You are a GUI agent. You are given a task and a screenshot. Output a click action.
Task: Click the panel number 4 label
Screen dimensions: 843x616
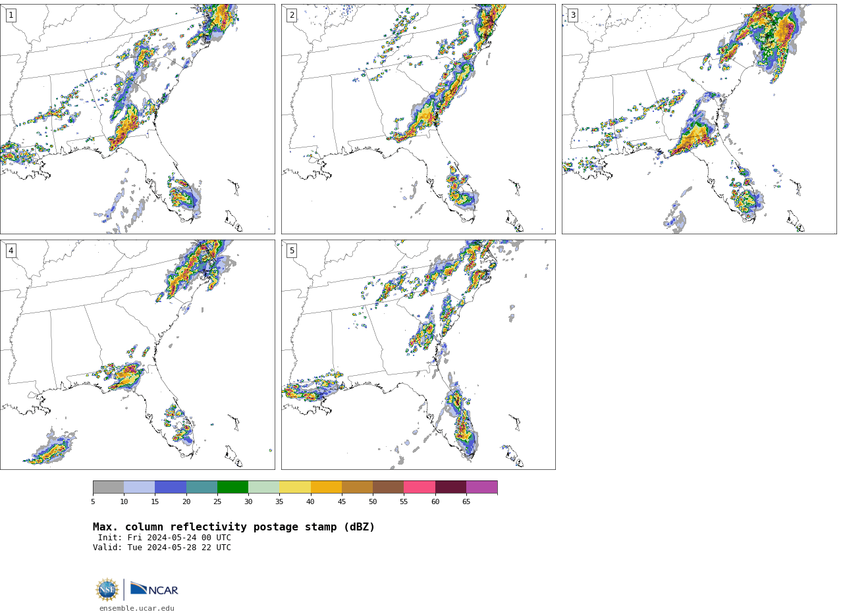pyautogui.click(x=11, y=251)
